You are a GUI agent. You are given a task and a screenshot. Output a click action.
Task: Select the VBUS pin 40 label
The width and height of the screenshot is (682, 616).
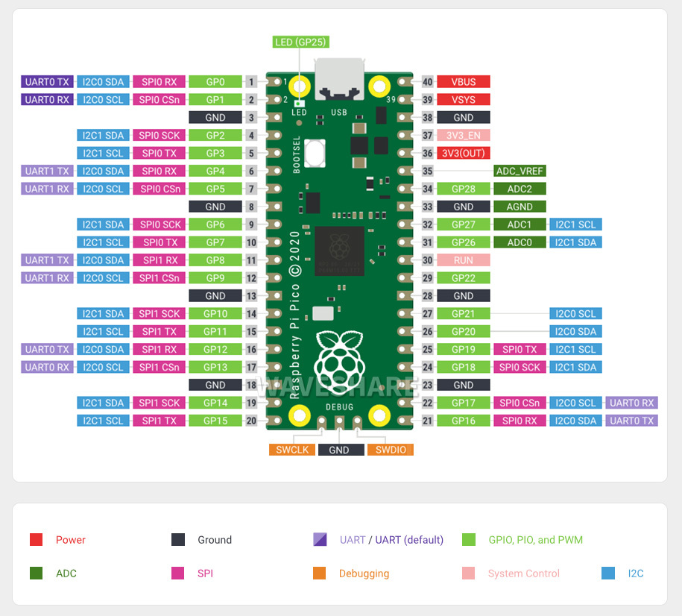[463, 82]
